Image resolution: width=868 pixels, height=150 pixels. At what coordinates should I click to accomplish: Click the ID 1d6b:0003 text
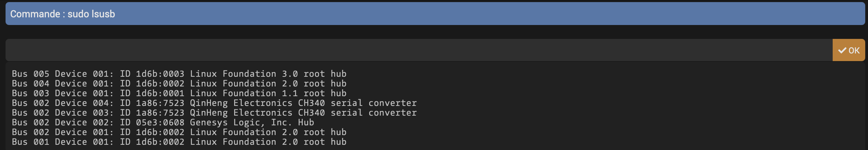click(x=152, y=74)
